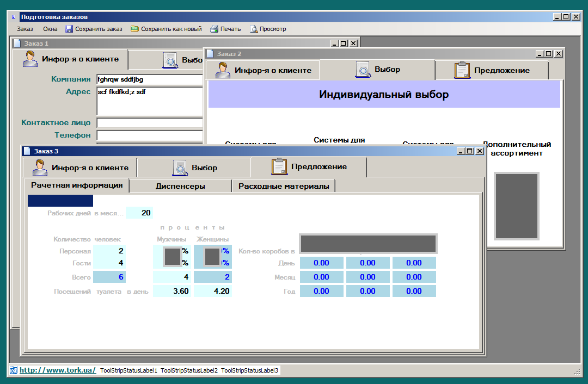Open Инфор-я о клиенте tab in Заказ 3
The height and width of the screenshot is (384, 588).
[x=80, y=168]
